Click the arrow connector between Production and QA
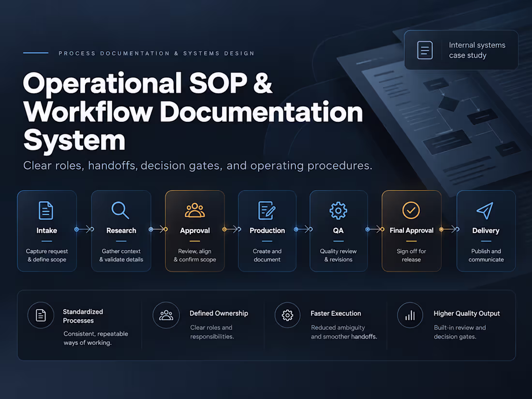532x399 pixels. 304,229
